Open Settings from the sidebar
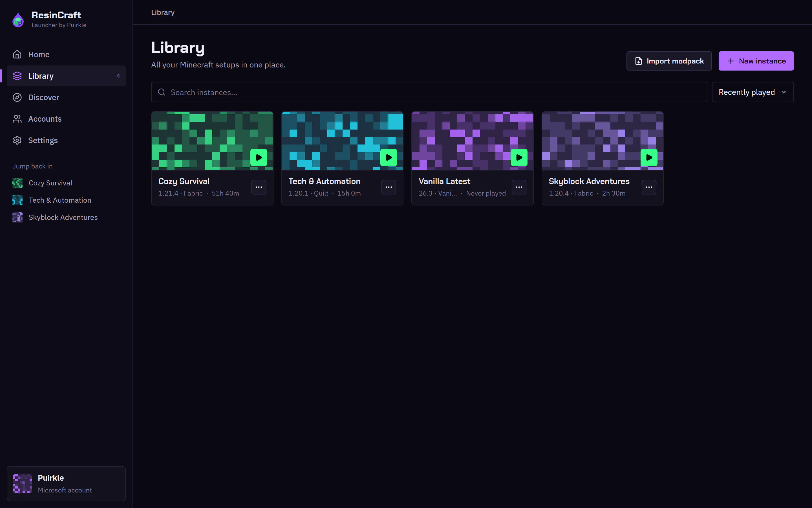This screenshot has height=508, width=812. (66, 141)
